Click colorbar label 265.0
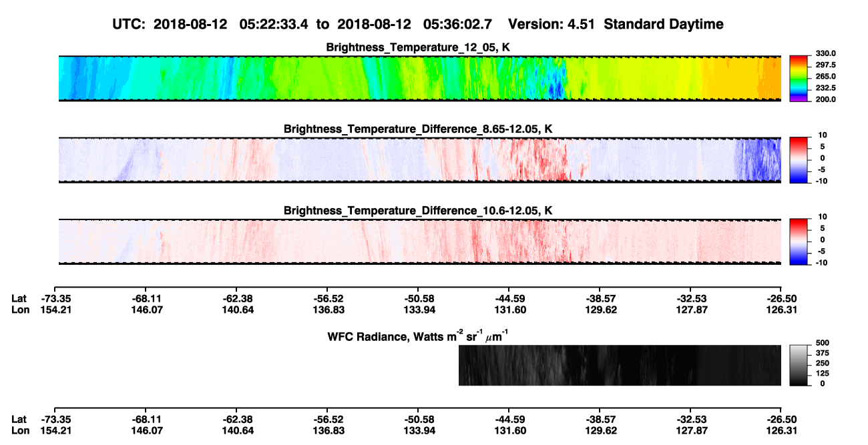The width and height of the screenshot is (868, 445). click(x=825, y=77)
